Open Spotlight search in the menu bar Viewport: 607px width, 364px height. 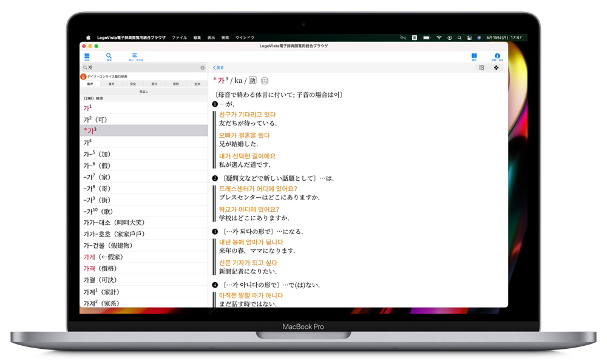coord(459,38)
